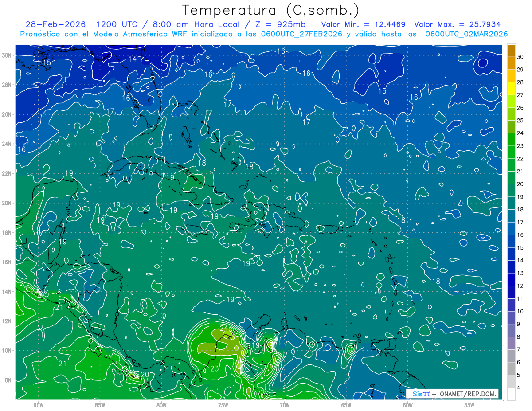Click the '20N' latitude axis label
The width and height of the screenshot is (532, 411).
coord(7,203)
